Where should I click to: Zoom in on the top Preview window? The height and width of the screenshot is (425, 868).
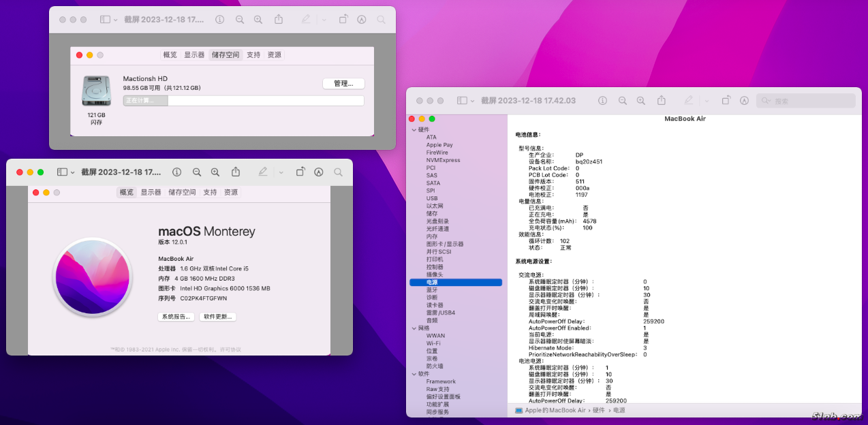tap(258, 20)
